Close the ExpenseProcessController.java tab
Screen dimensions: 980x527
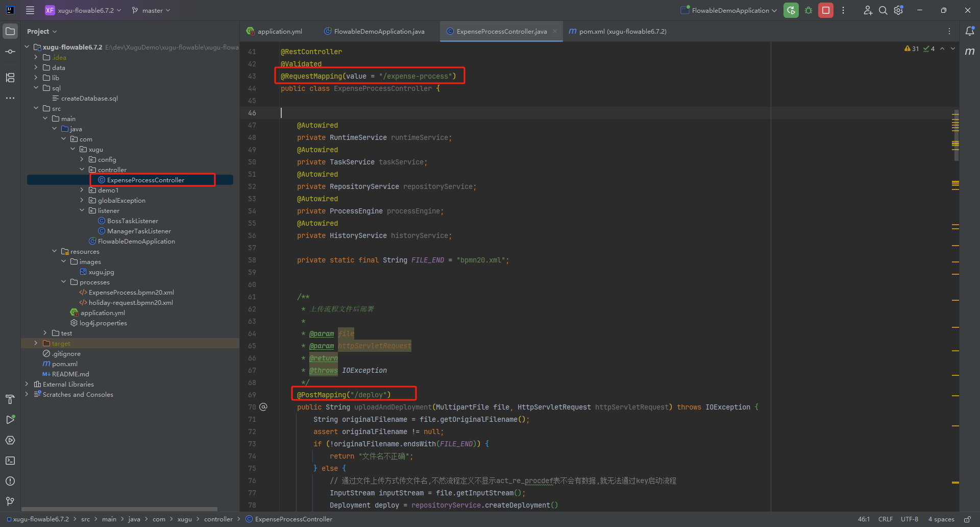pyautogui.click(x=555, y=31)
